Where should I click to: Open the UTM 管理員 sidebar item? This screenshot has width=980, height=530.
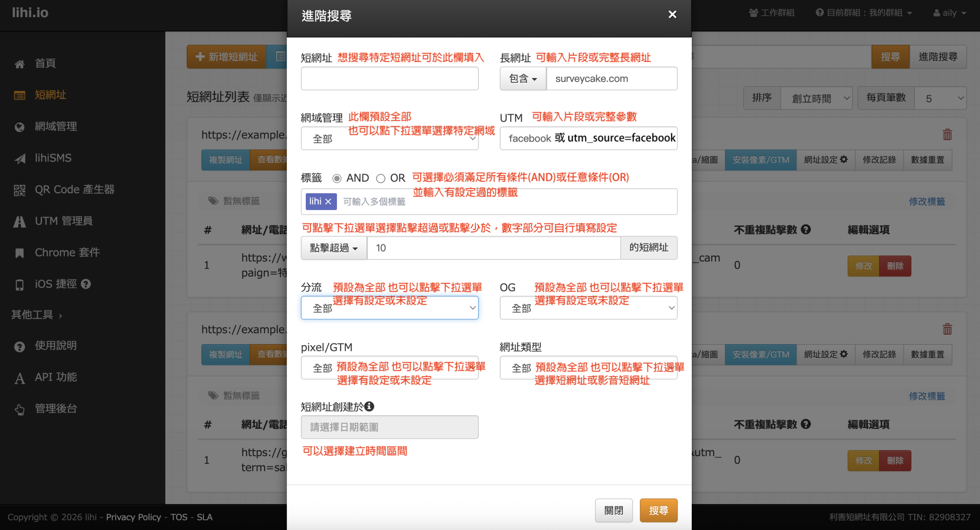coord(64,221)
